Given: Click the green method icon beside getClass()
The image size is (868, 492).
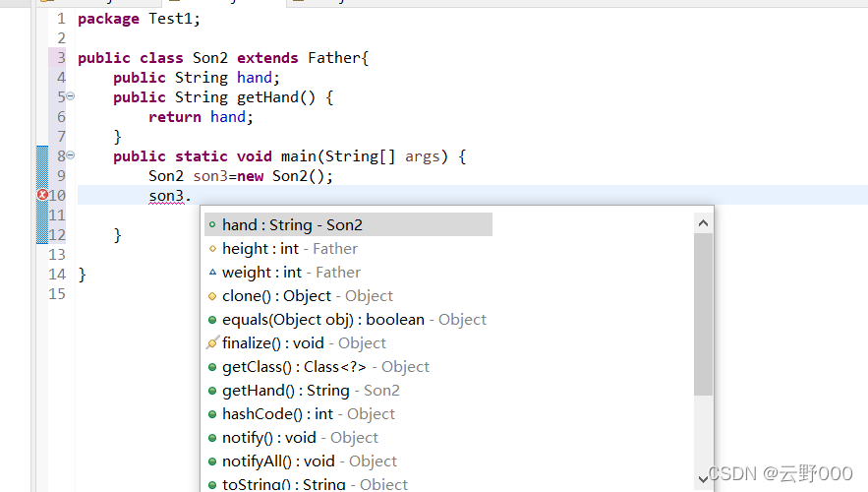Looking at the screenshot, I should (x=212, y=367).
